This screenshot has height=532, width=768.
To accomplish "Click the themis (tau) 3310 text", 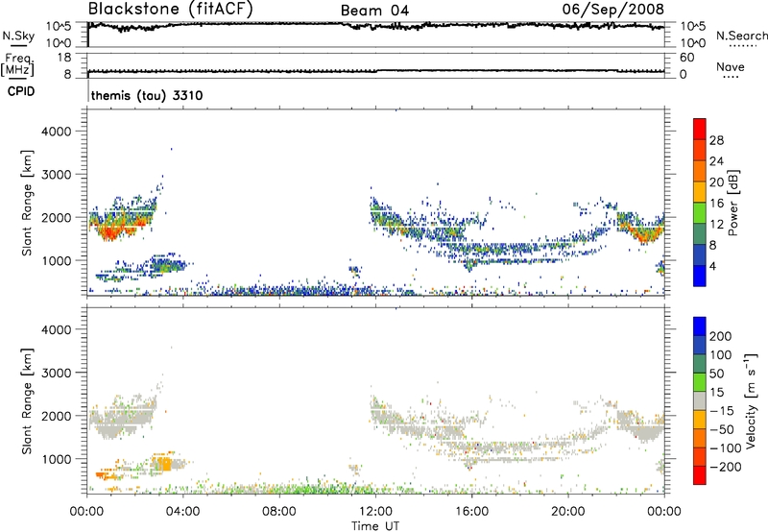I will [x=147, y=95].
